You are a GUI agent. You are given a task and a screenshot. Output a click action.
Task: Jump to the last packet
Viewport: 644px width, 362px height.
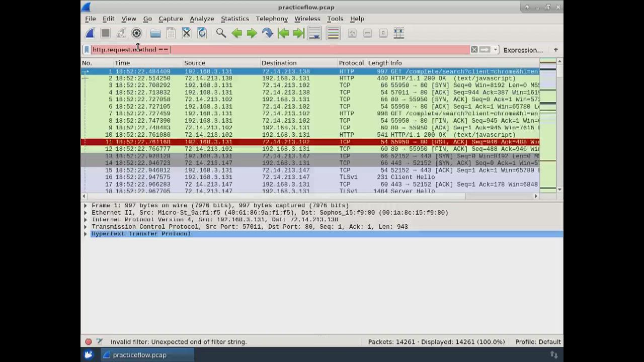pyautogui.click(x=299, y=33)
